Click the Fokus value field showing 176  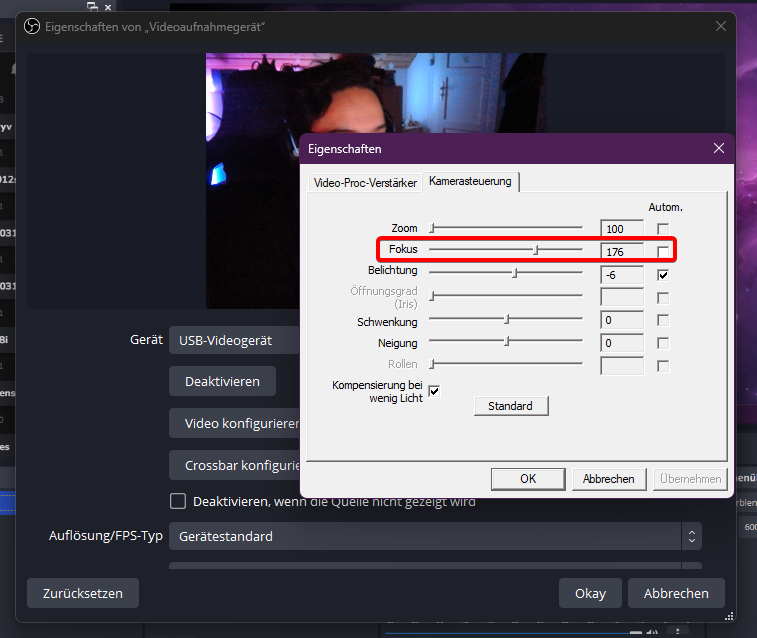[622, 251]
